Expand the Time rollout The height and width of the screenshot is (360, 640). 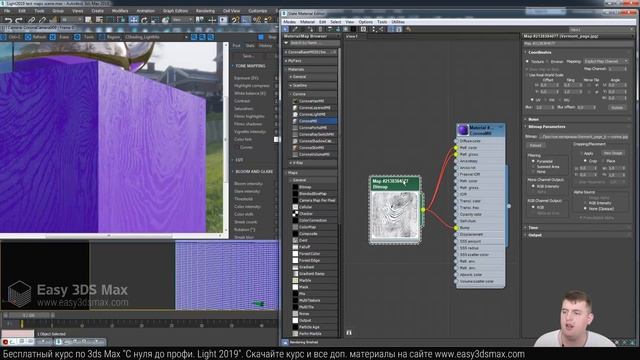(x=533, y=228)
